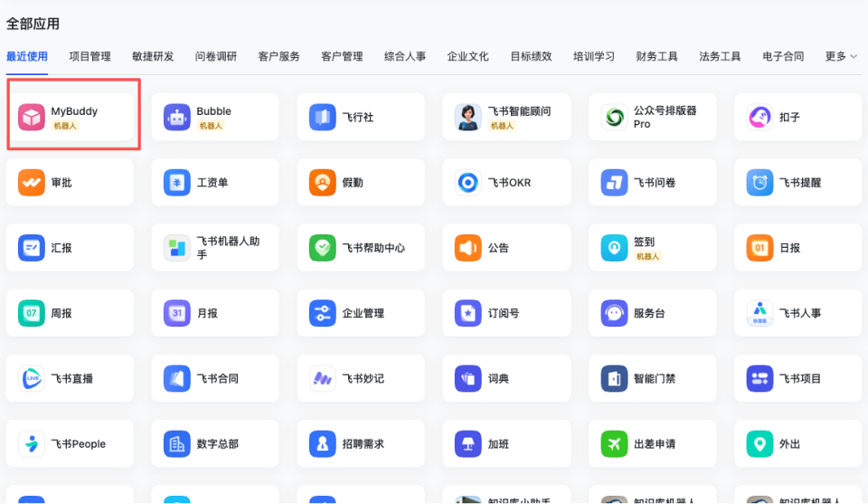This screenshot has width=868, height=504.
Task: Switch to the 客户管理 tab
Action: [342, 56]
